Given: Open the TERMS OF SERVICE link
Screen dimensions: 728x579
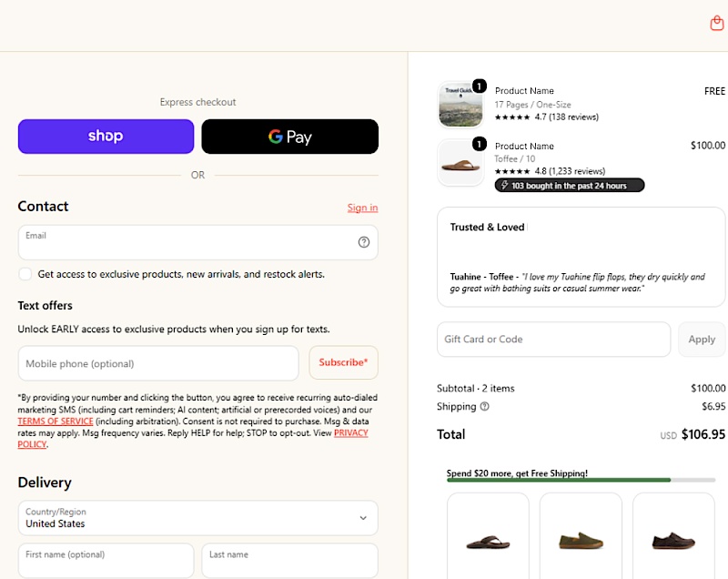Looking at the screenshot, I should coord(56,422).
